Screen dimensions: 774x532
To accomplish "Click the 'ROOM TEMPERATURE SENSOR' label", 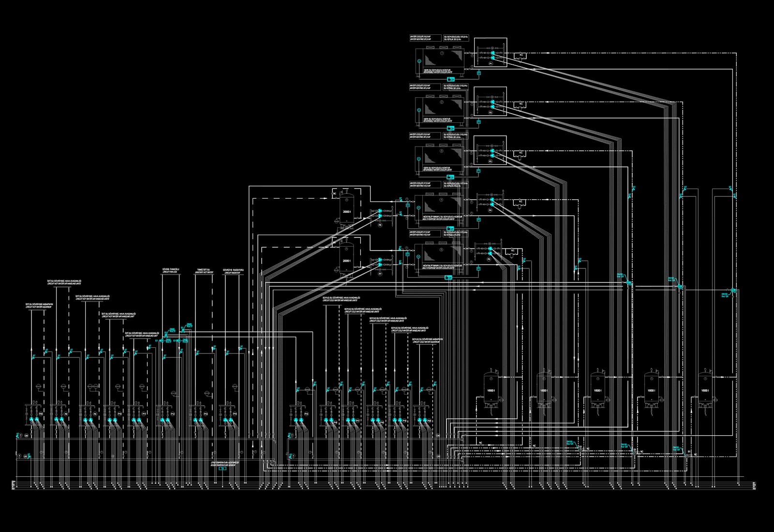I will click(223, 465).
